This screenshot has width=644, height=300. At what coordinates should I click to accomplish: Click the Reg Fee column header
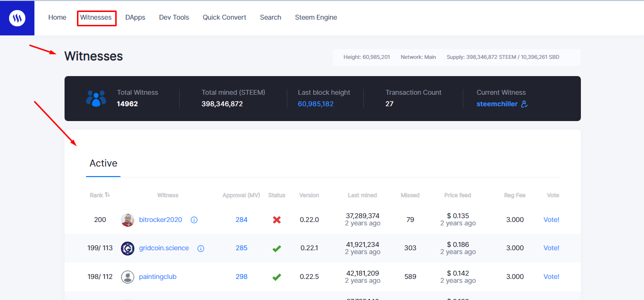pos(515,195)
